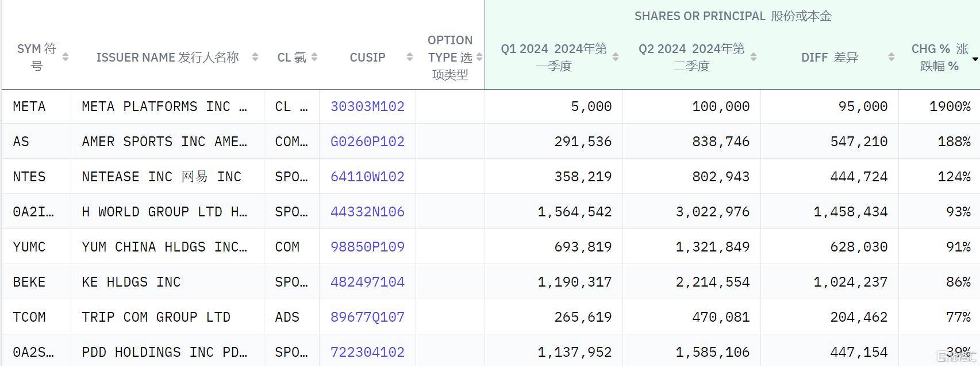Open CUSIP link 89677Q107

367,317
